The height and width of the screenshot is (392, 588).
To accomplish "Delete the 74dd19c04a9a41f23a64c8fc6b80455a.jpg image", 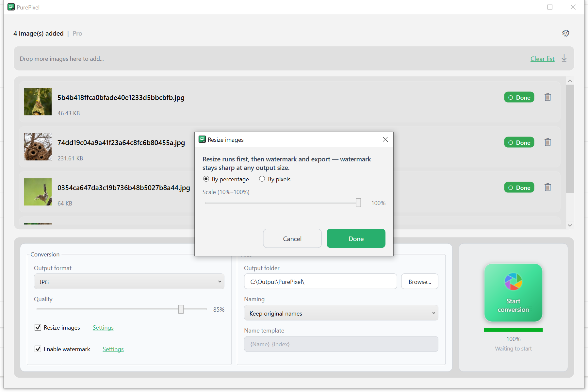I will coord(548,142).
